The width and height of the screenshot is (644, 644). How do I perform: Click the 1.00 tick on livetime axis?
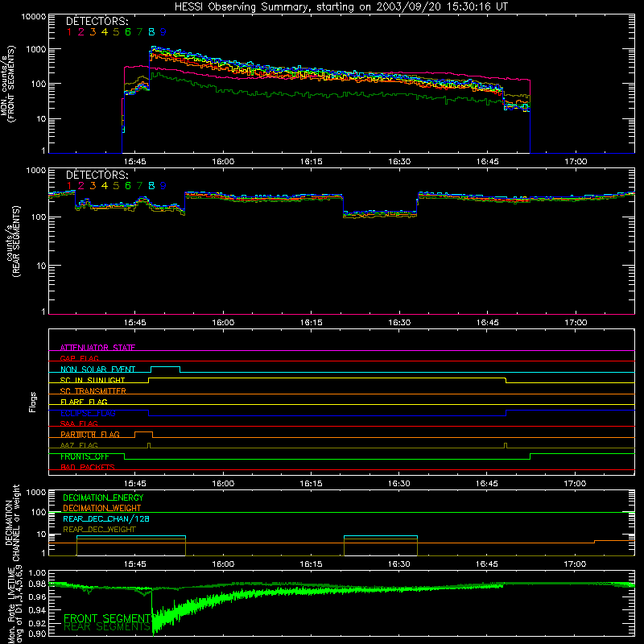point(37,572)
